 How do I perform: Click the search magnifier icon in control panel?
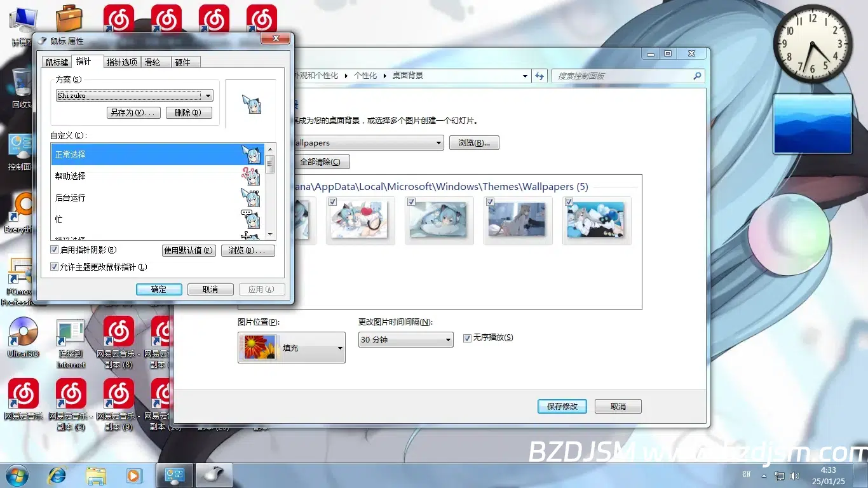coord(697,76)
